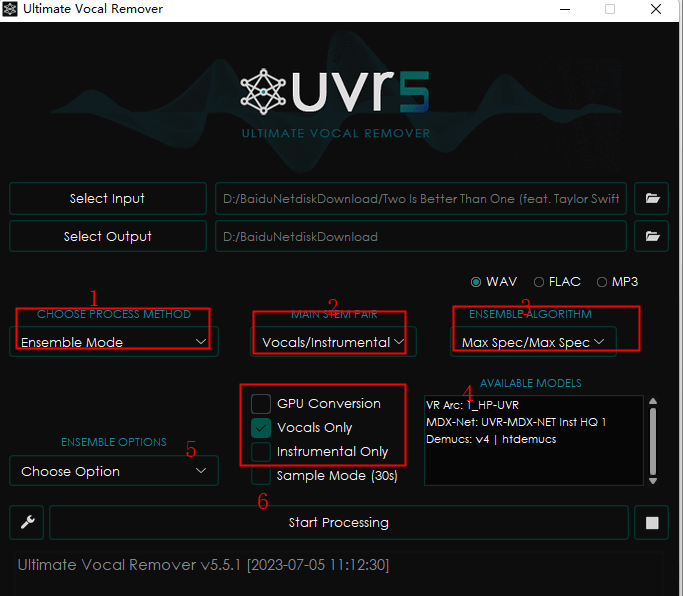The width and height of the screenshot is (683, 596).
Task: Click the Select Output button
Action: click(108, 237)
